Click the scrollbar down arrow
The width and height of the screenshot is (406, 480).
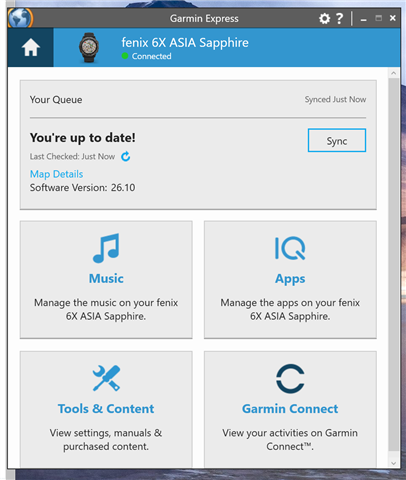pos(394,463)
